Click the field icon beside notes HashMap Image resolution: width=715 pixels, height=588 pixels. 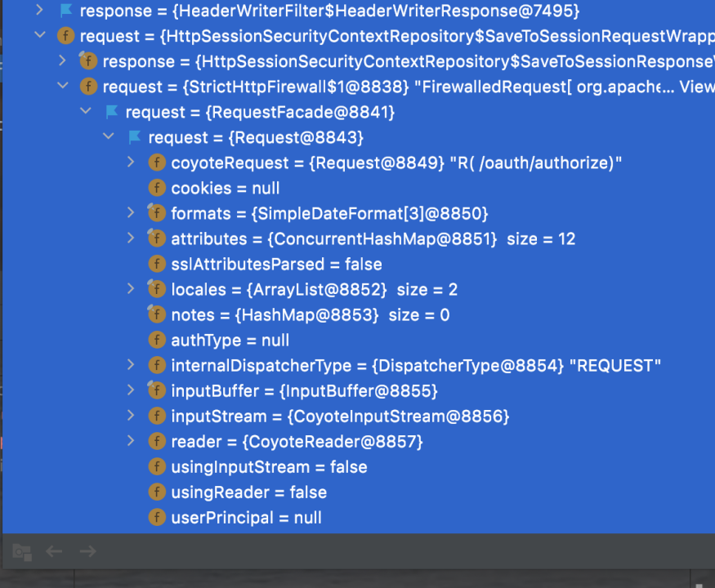156,314
